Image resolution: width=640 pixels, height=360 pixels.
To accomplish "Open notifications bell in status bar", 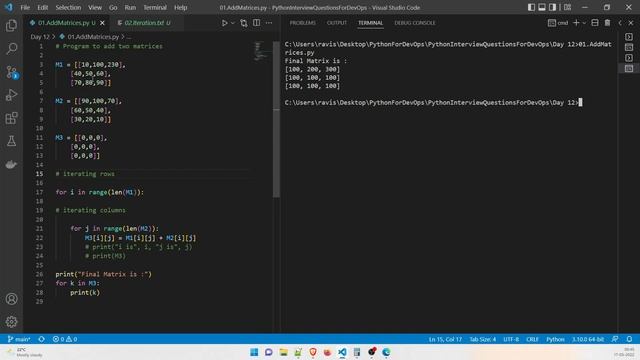I will click(629, 339).
